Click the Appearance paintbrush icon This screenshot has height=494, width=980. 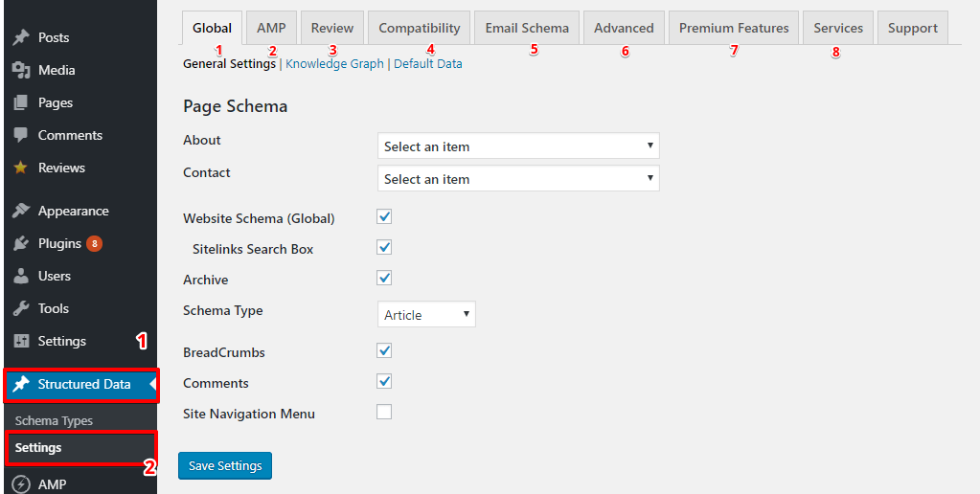pyautogui.click(x=21, y=211)
